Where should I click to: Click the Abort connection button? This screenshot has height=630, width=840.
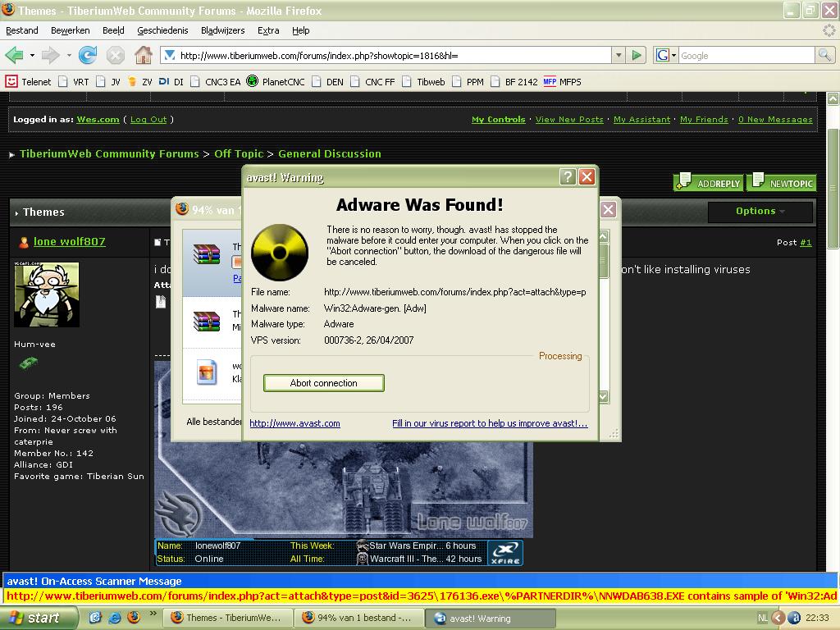[323, 383]
